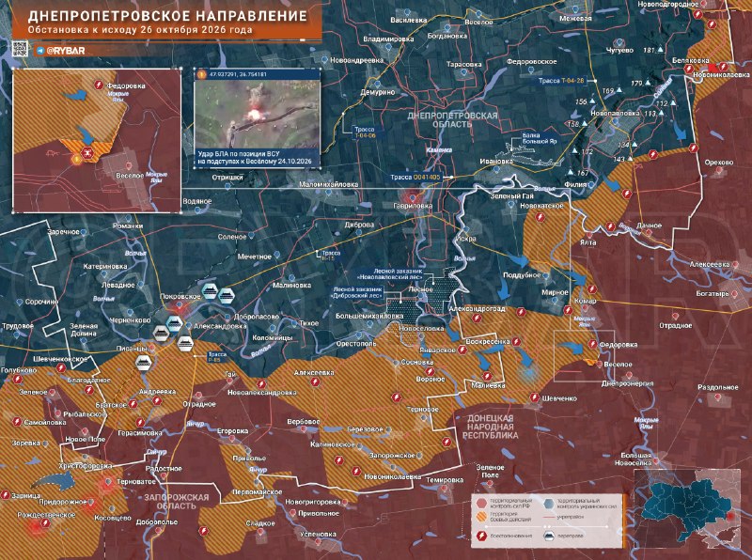Click the Темировка town label

click(445, 480)
